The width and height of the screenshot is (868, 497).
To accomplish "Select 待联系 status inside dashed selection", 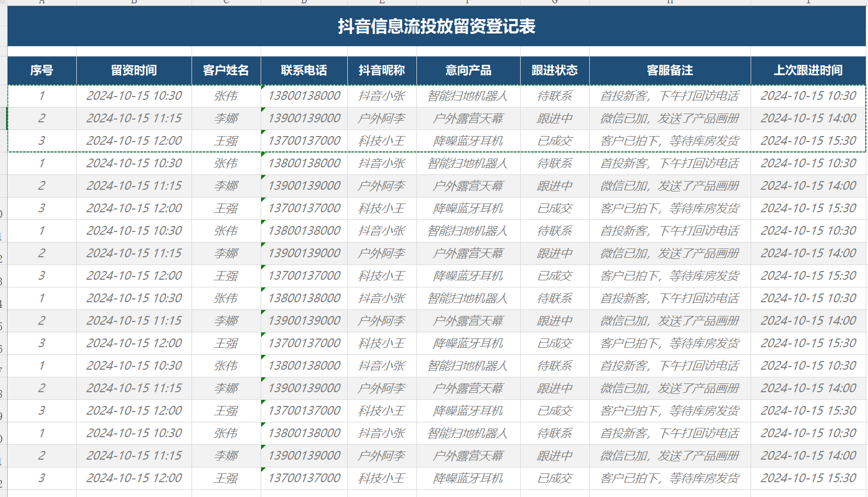I will click(x=555, y=96).
